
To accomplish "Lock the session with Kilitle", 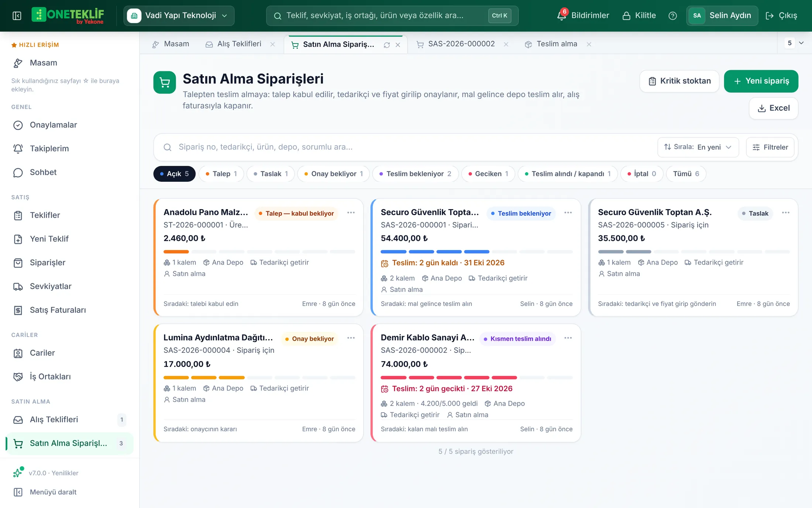I will [639, 16].
